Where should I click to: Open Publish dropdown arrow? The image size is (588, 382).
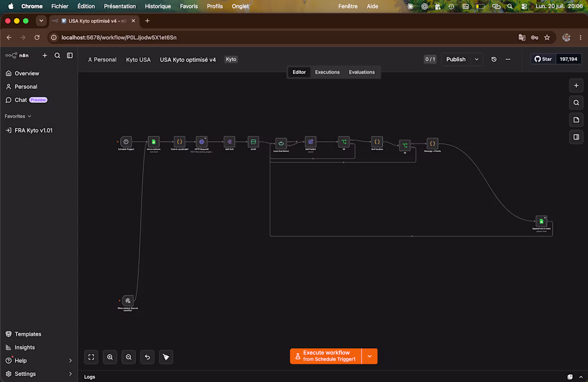click(x=477, y=59)
